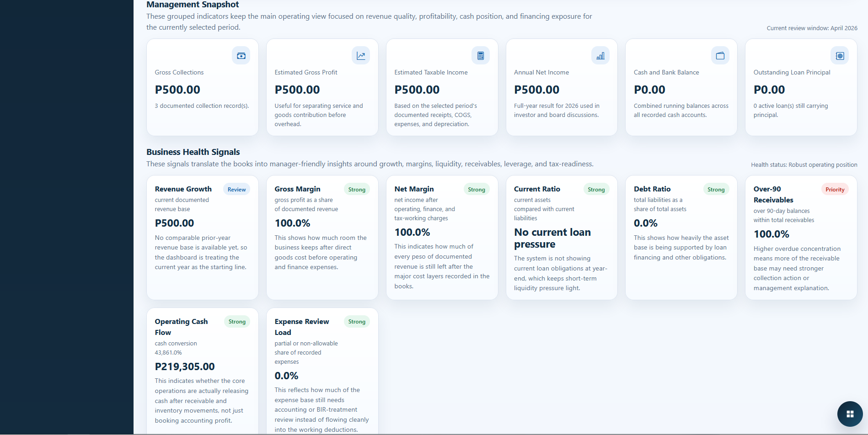Click the Annual Net Income label

541,73
